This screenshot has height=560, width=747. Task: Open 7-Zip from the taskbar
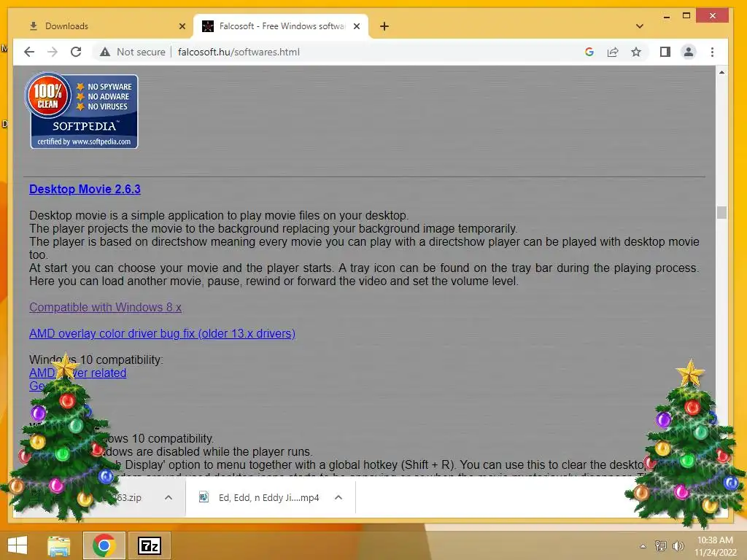tap(149, 545)
